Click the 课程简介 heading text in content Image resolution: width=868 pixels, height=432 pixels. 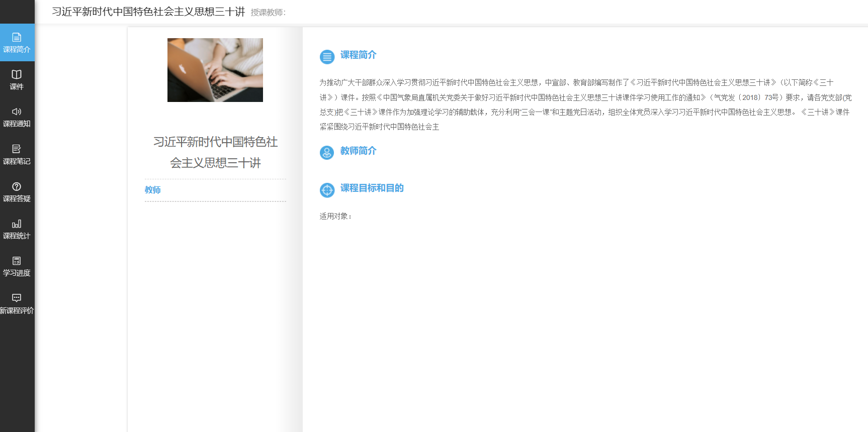[358, 55]
